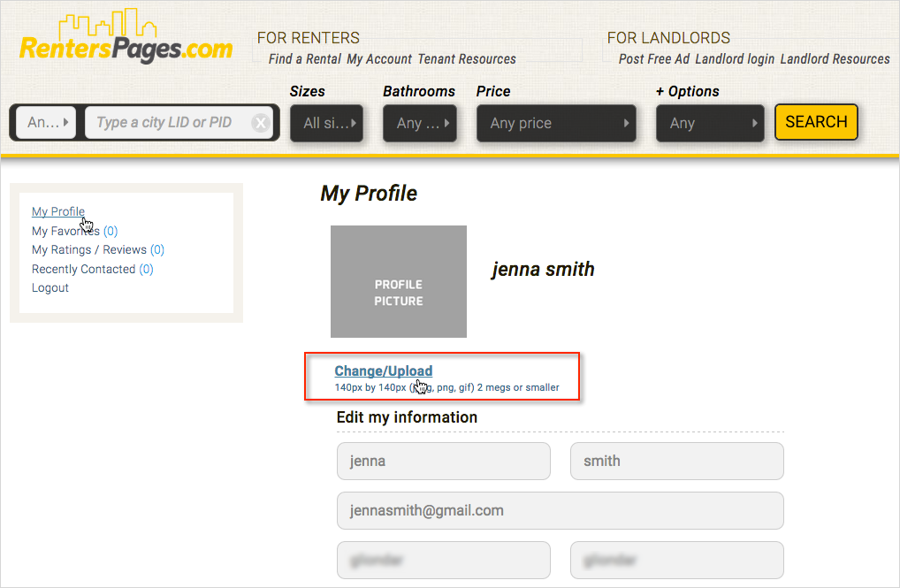Open the Bathrooms dropdown

pyautogui.click(x=420, y=123)
